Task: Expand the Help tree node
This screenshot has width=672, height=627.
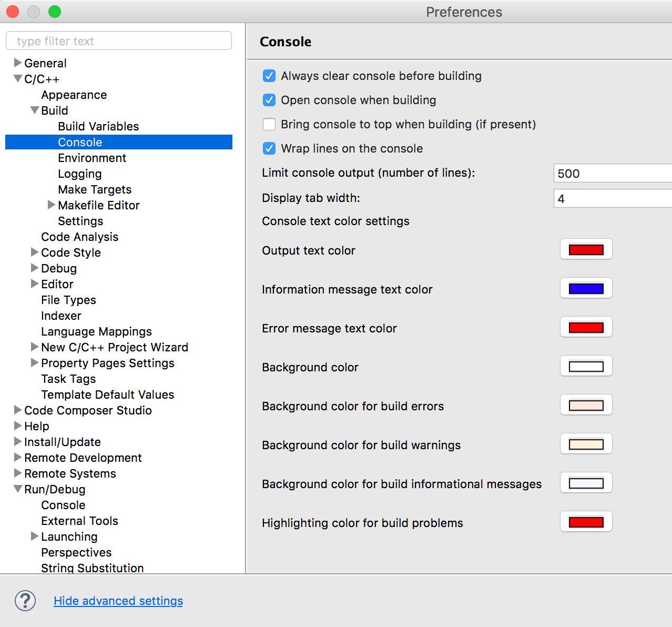Action: [18, 426]
